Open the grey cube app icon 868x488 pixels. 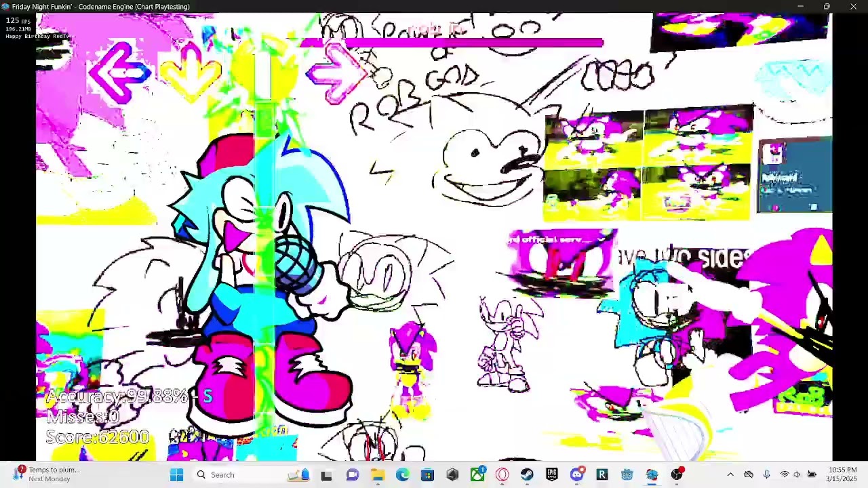tap(452, 474)
